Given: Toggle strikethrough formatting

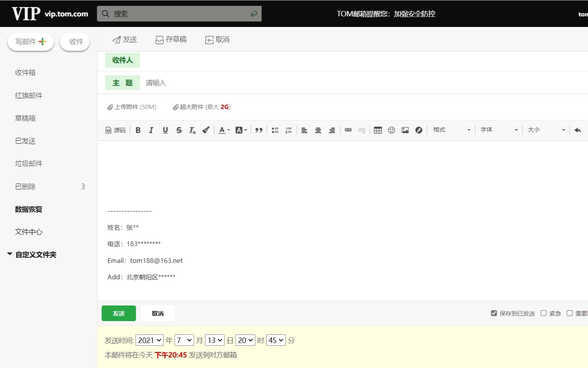Looking at the screenshot, I should tap(179, 130).
